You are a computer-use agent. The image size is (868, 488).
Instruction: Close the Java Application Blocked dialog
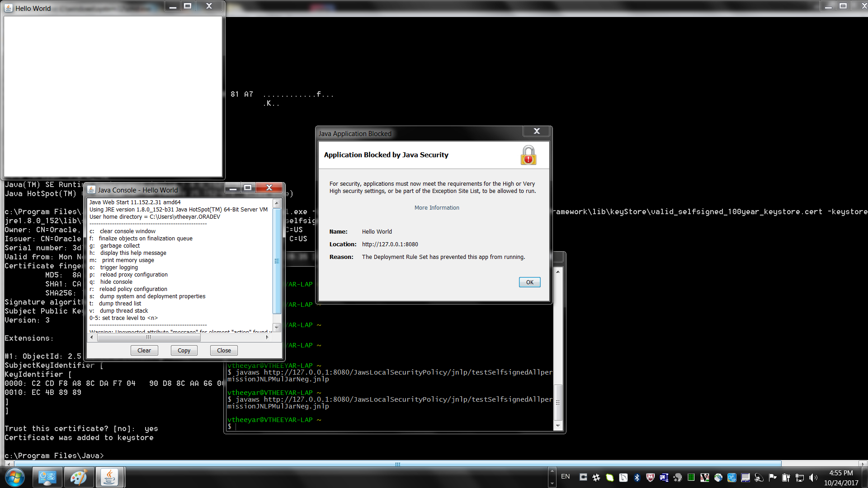[x=537, y=131]
